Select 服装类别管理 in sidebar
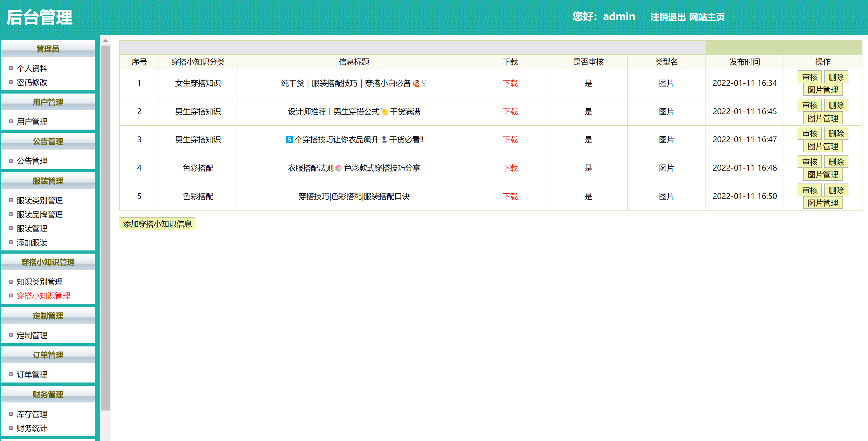The height and width of the screenshot is (441, 868). pos(40,200)
